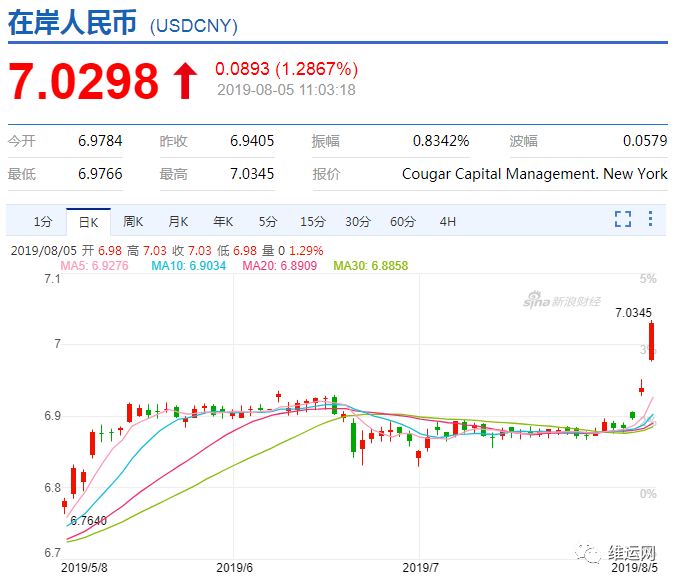
Task: Click the 0% right-axis percent label
Action: [648, 494]
